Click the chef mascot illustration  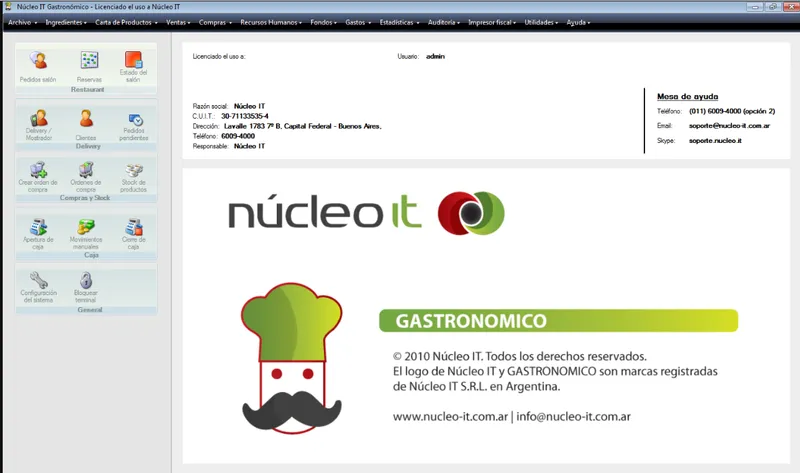point(291,358)
